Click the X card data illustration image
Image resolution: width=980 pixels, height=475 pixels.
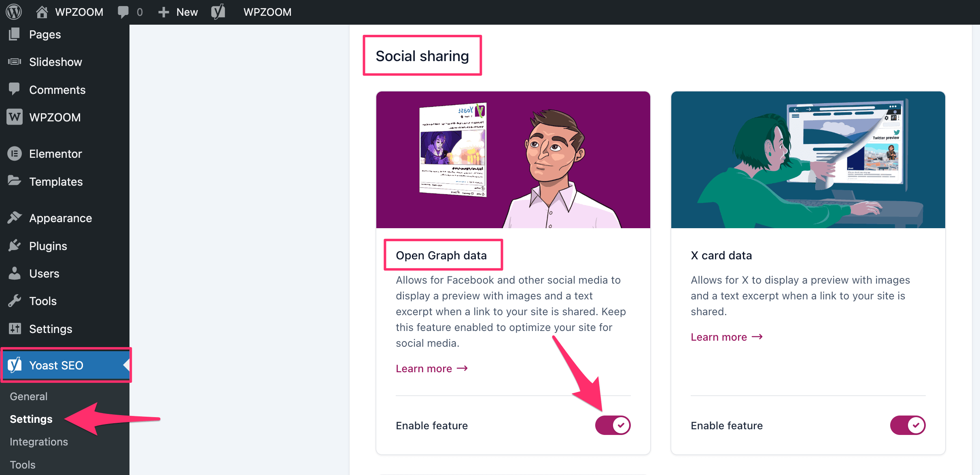coord(808,160)
